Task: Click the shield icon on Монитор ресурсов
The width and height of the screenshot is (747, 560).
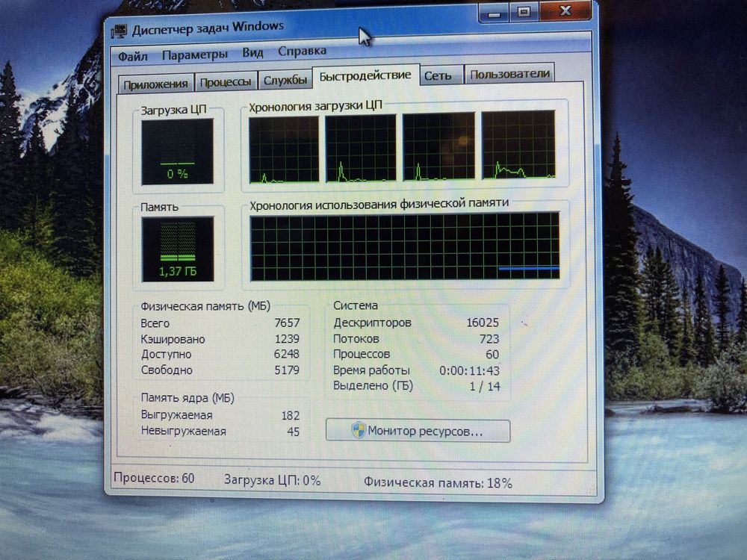Action: [359, 431]
